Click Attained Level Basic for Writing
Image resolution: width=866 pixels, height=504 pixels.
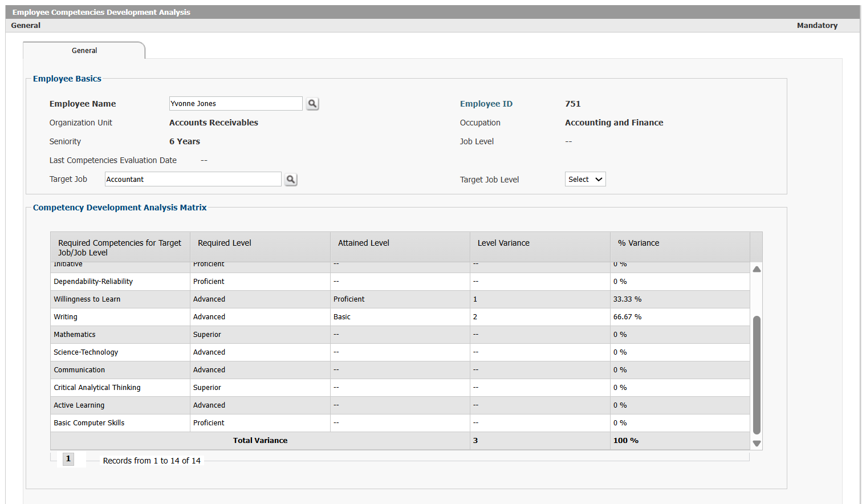(x=342, y=317)
